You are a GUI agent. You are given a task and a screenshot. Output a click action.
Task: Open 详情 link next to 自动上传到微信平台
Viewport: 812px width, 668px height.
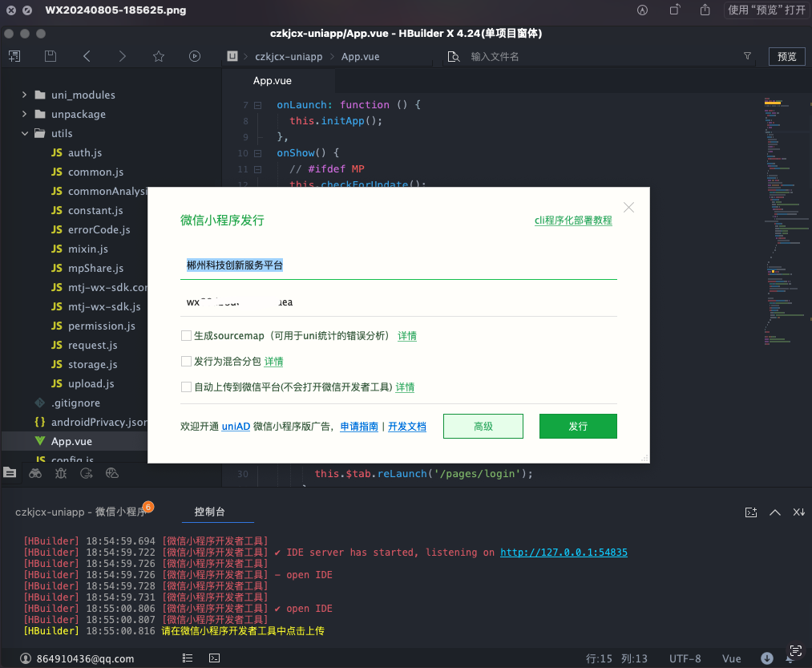[405, 387]
